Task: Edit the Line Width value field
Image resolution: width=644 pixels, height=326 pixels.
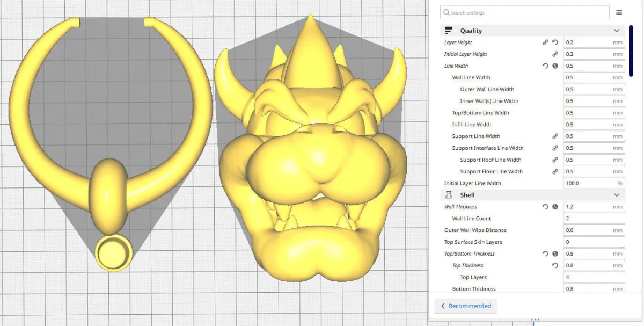Action: (594, 66)
